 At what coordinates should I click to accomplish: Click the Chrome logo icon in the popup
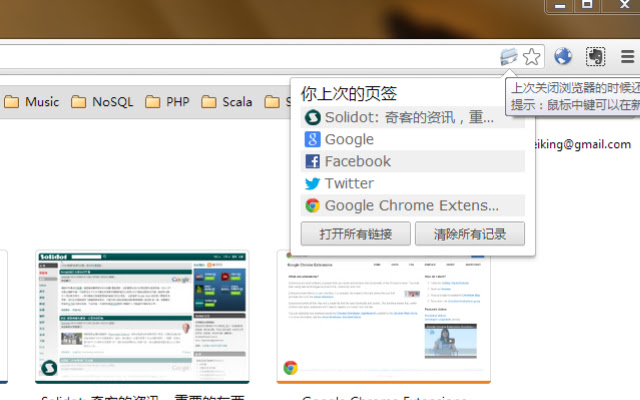click(313, 206)
